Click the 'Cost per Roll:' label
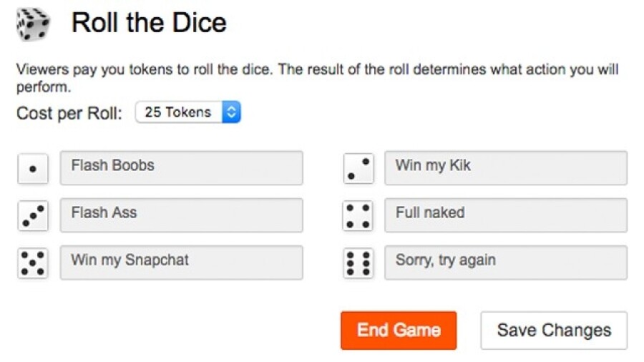 point(70,113)
